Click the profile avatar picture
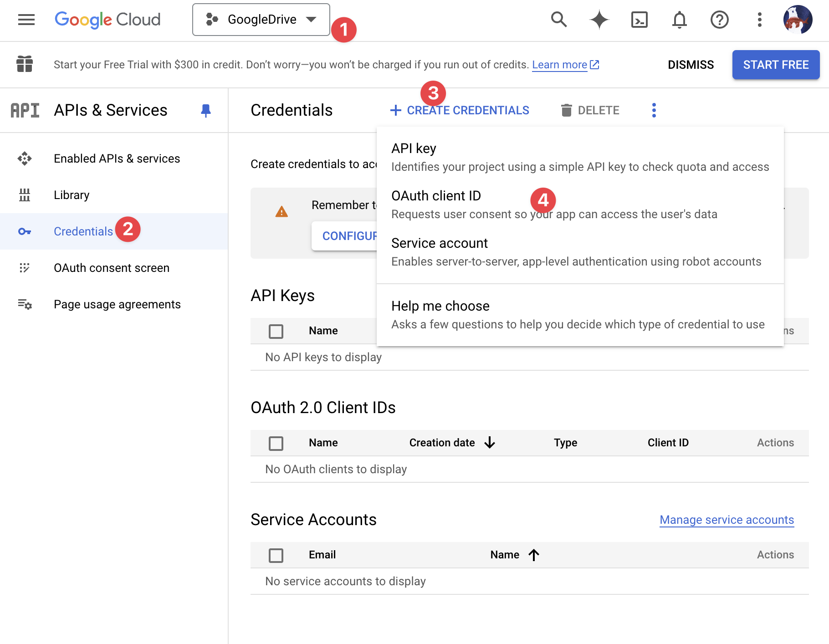 [x=798, y=20]
